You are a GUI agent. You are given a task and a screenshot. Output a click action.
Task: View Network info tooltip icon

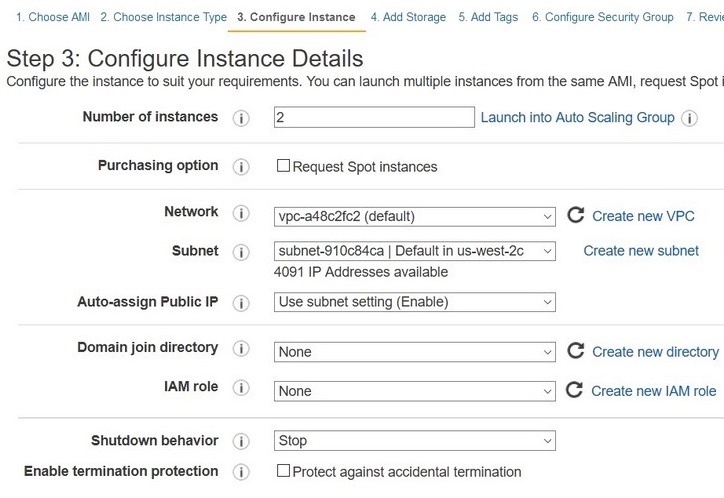pos(241,213)
